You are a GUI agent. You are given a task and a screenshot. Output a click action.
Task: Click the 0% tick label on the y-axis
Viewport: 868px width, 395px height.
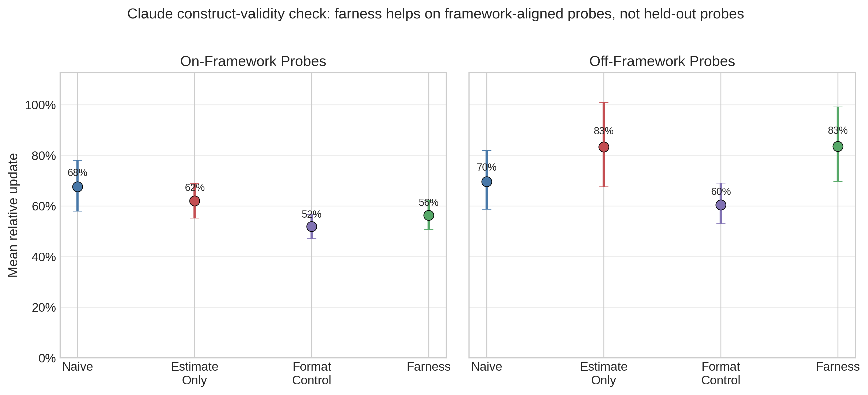47,358
